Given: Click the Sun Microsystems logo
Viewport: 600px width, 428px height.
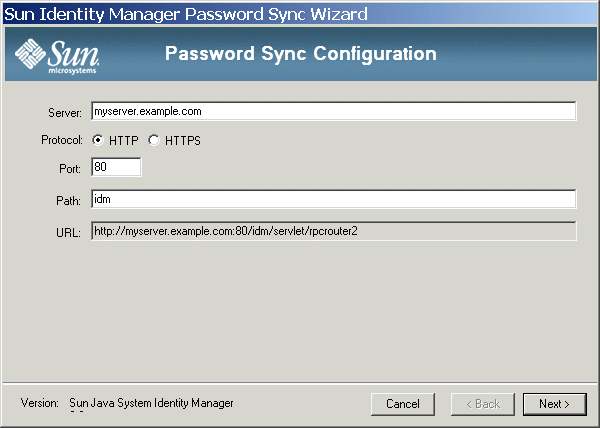Looking at the screenshot, I should (x=57, y=56).
